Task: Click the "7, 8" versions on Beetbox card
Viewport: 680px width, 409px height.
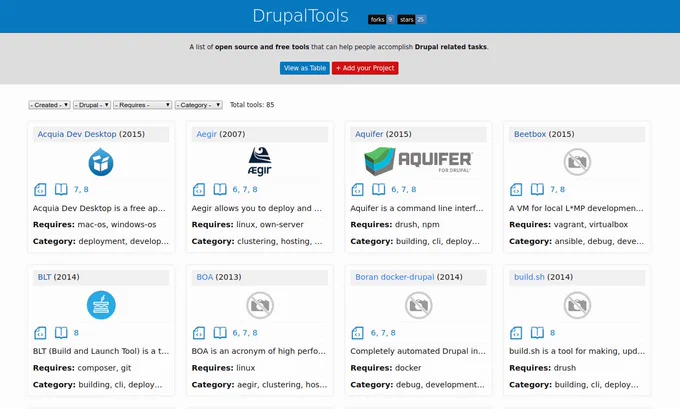Action: (x=558, y=190)
